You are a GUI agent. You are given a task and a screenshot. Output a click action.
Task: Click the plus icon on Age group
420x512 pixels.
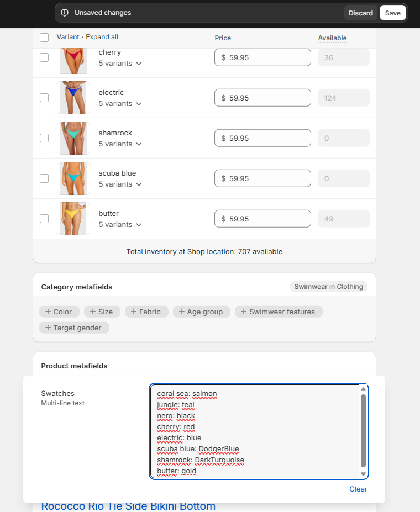coord(182,312)
